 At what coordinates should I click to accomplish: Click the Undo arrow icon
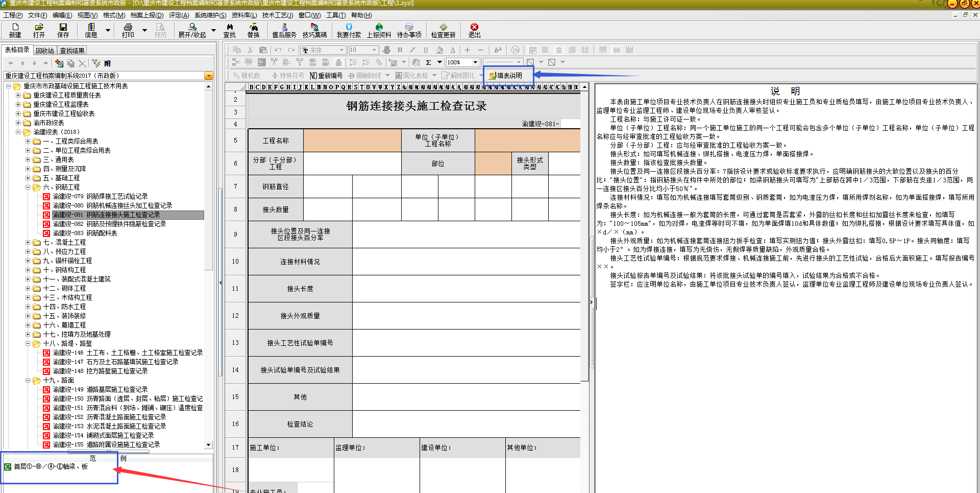tap(278, 50)
